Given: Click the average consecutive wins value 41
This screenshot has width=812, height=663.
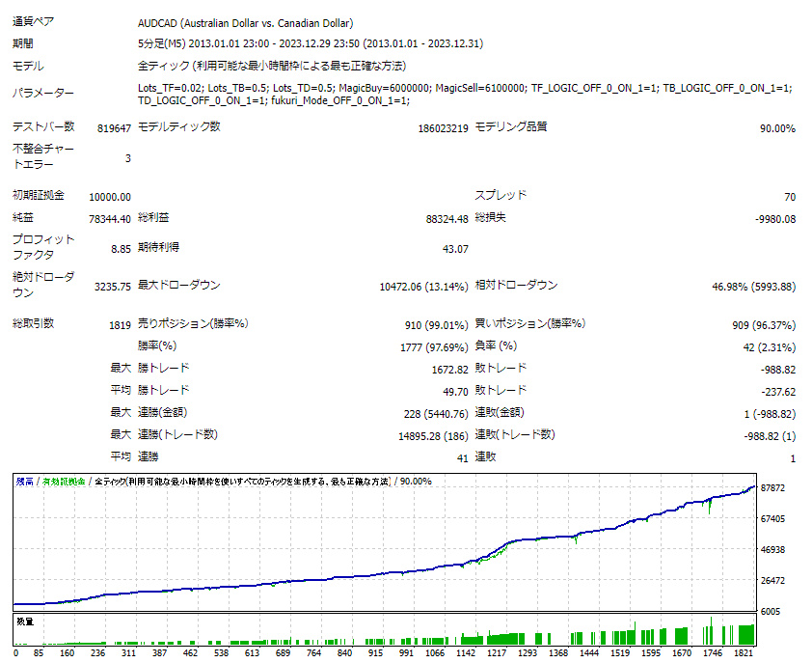Looking at the screenshot, I should [463, 459].
